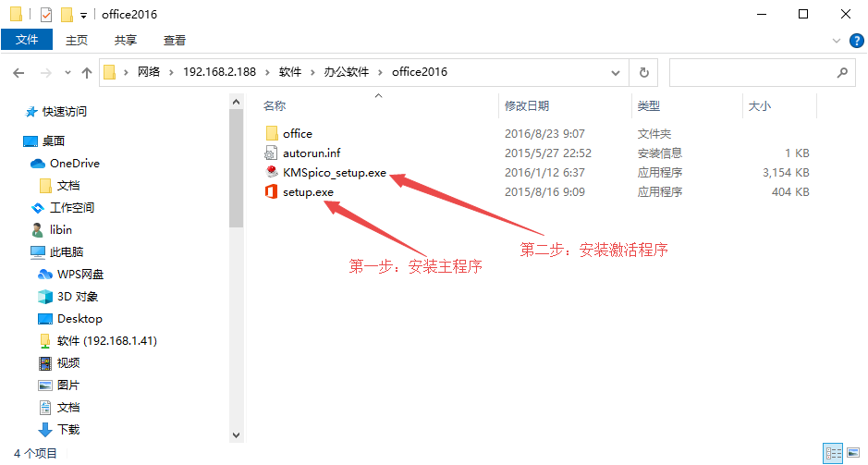
Task: Sort files by 修改日期 column header
Action: [x=527, y=106]
